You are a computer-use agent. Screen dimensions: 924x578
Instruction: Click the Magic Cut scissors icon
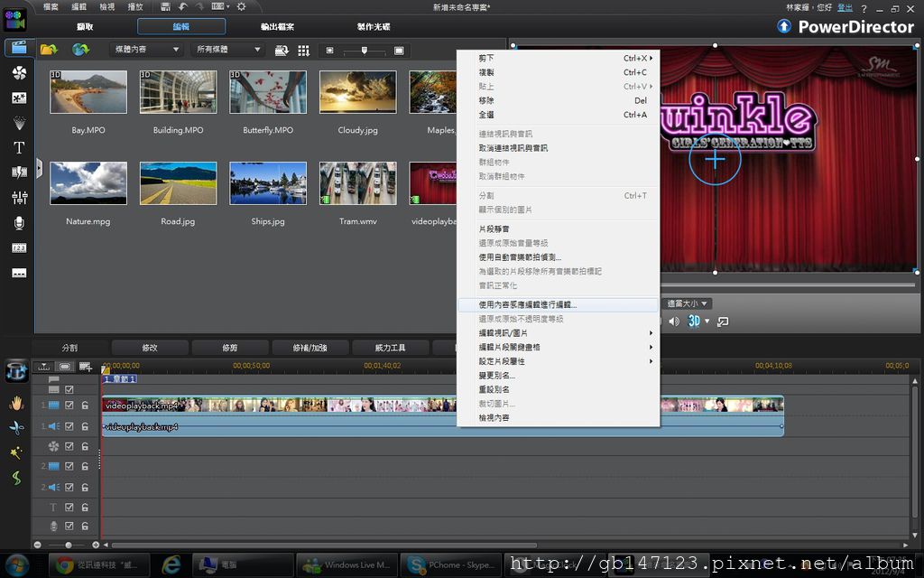16,427
